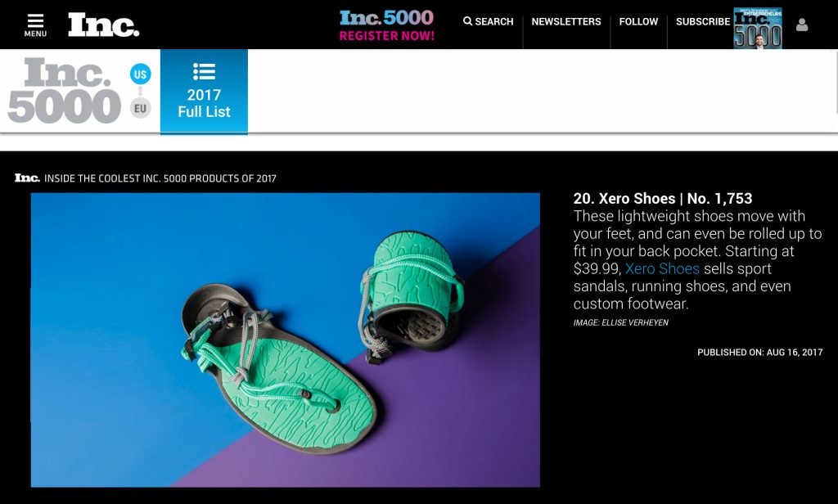
Task: Click the Inc. logo in header
Action: click(103, 25)
